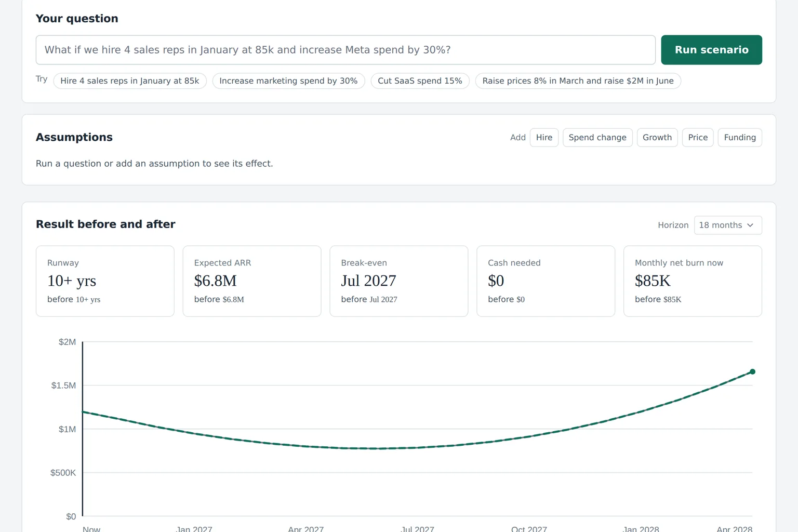Click the $2M y-axis label
Image resolution: width=798 pixels, height=532 pixels.
[x=67, y=342]
